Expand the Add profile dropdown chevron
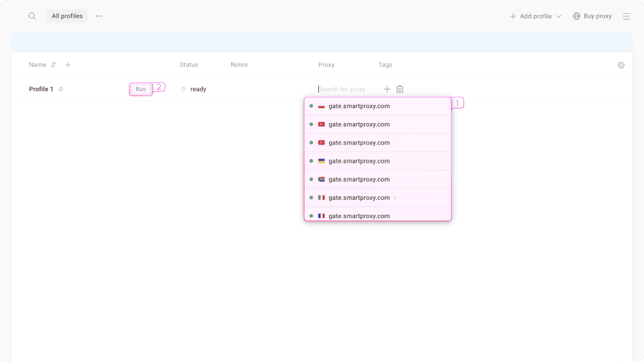The height and width of the screenshot is (362, 644). pos(558,16)
